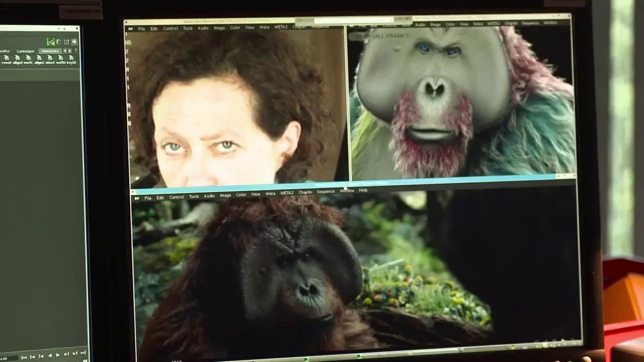Click the selSh shelf icon
The width and height of the screenshot is (644, 362).
(61, 59)
